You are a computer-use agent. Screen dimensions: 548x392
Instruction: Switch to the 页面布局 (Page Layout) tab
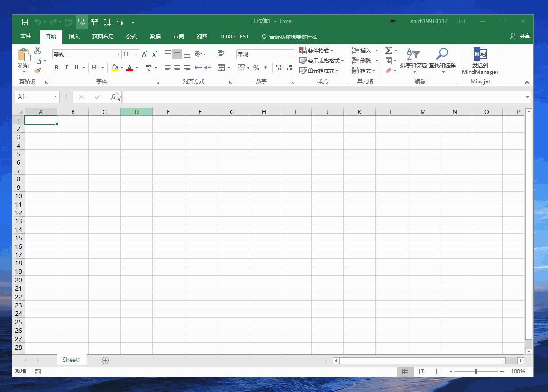click(x=103, y=37)
